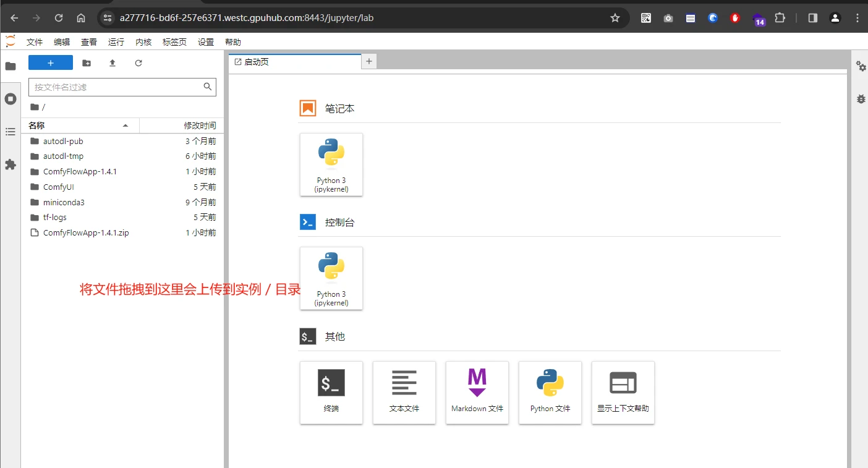
Task: Select the ComfyUI folder
Action: pos(122,187)
